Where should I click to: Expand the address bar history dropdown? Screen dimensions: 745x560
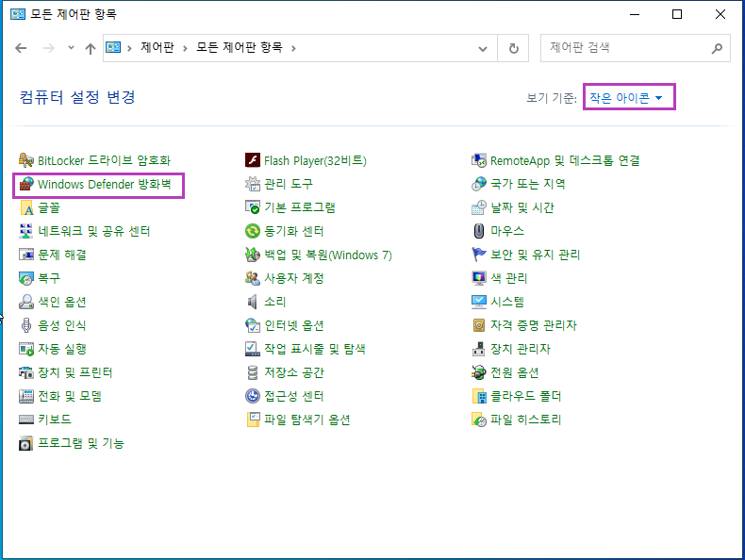pyautogui.click(x=483, y=48)
